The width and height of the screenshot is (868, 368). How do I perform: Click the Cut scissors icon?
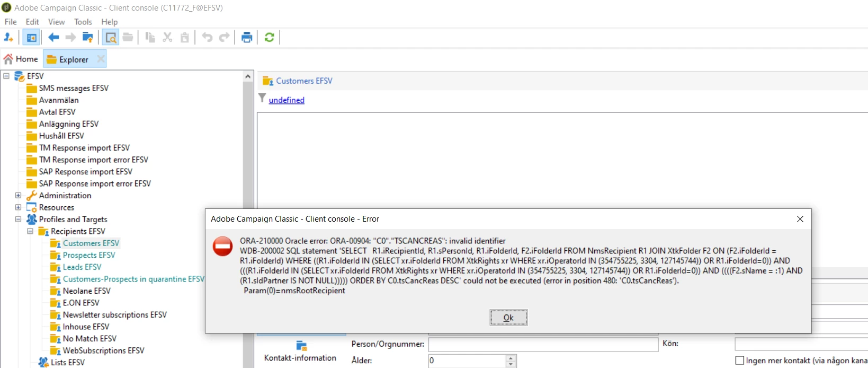(x=167, y=37)
